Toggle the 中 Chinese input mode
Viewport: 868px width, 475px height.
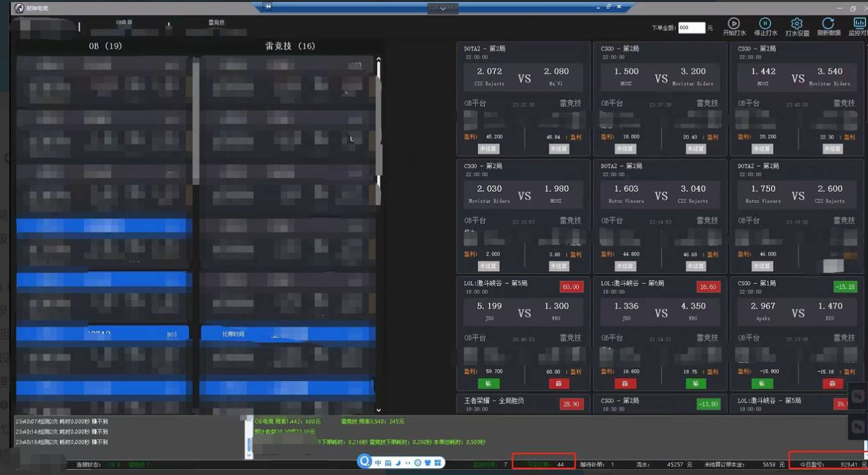378,463
